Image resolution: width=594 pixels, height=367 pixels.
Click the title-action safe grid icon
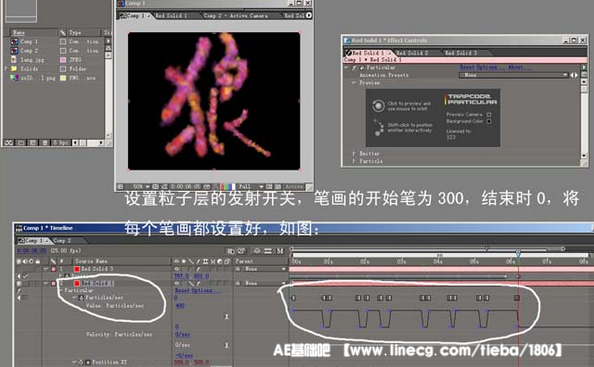coord(155,187)
